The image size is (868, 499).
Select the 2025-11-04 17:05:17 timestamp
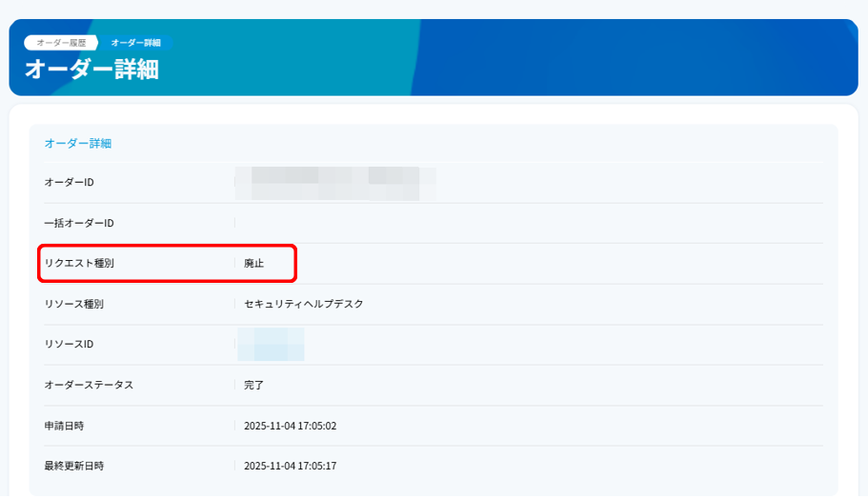[290, 466]
